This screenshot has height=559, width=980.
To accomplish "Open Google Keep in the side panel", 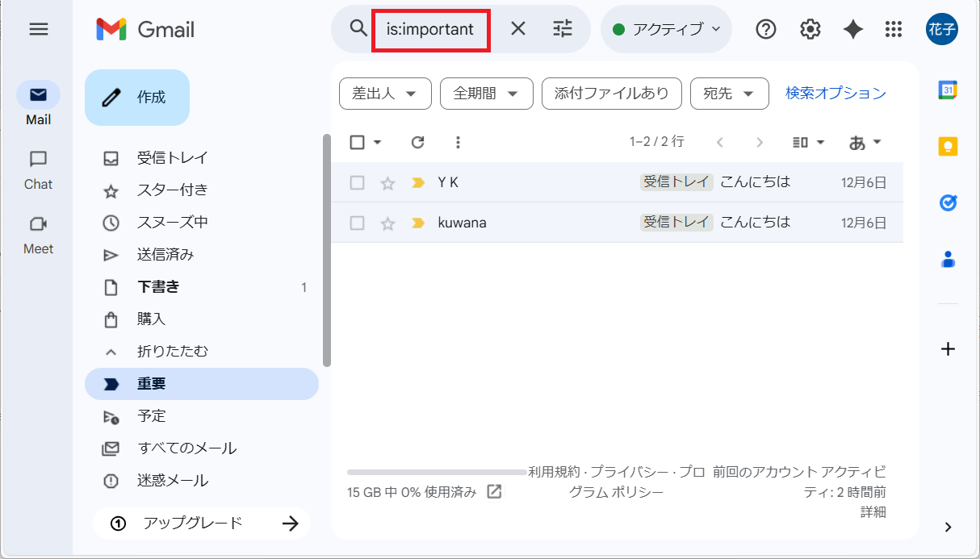I will pos(947,146).
